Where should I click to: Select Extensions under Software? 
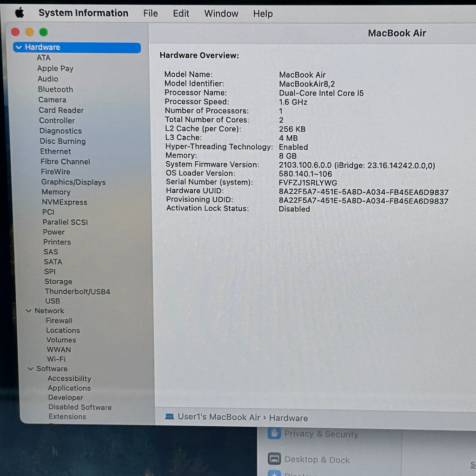tap(67, 416)
